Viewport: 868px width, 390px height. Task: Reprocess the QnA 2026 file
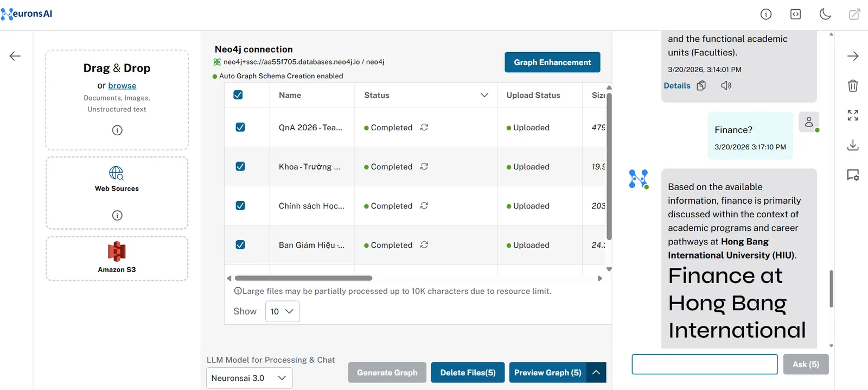coord(424,127)
